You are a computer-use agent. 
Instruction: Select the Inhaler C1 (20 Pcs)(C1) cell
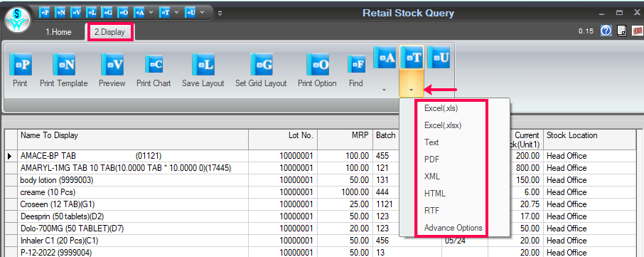pyautogui.click(x=133, y=240)
